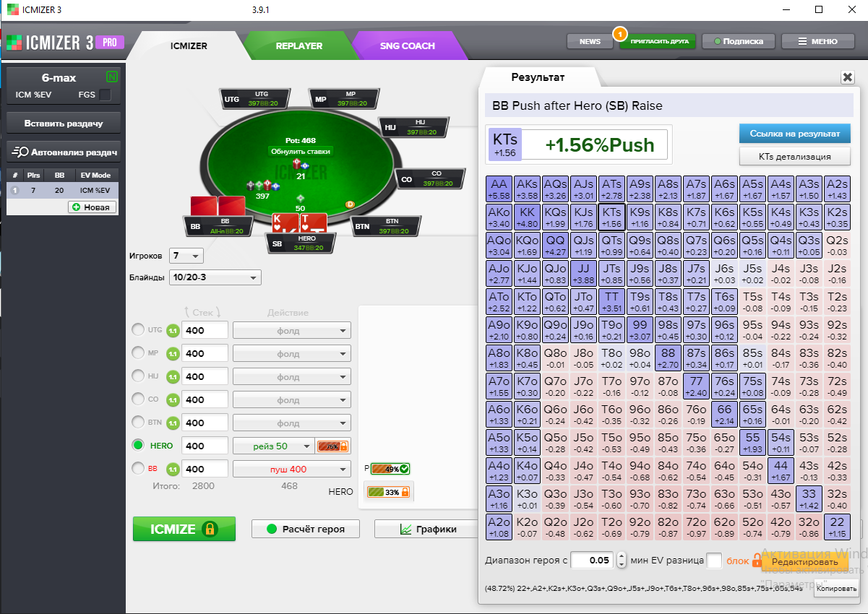Click the HERO King of hearts card

click(x=285, y=223)
